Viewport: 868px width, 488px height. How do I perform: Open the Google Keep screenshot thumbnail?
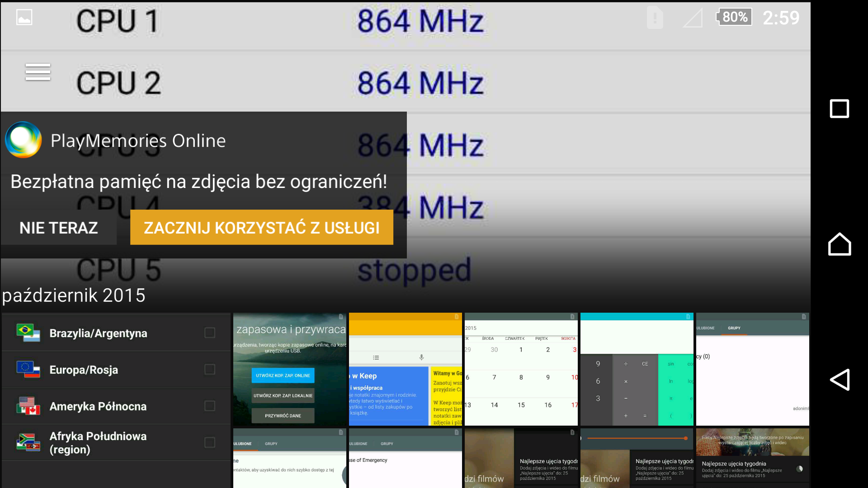coord(406,369)
